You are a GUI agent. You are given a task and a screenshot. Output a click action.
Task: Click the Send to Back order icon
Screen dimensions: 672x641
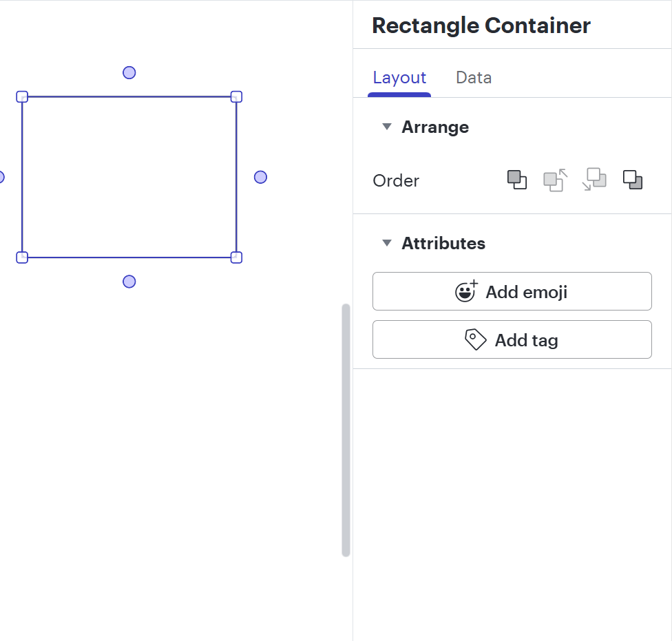633,180
